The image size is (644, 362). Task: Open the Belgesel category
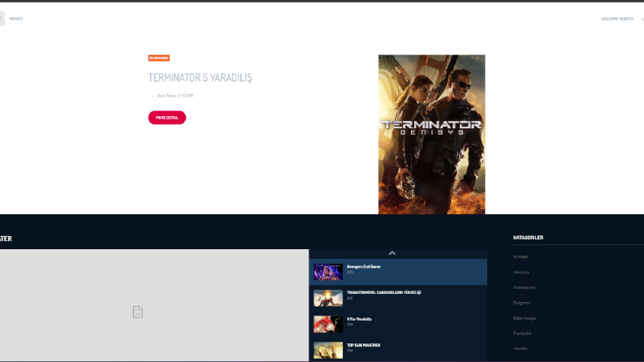(521, 303)
